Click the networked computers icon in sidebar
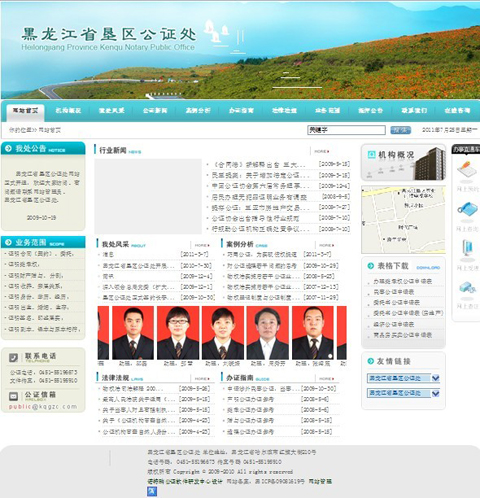This screenshot has height=498, width=480. (x=467, y=287)
